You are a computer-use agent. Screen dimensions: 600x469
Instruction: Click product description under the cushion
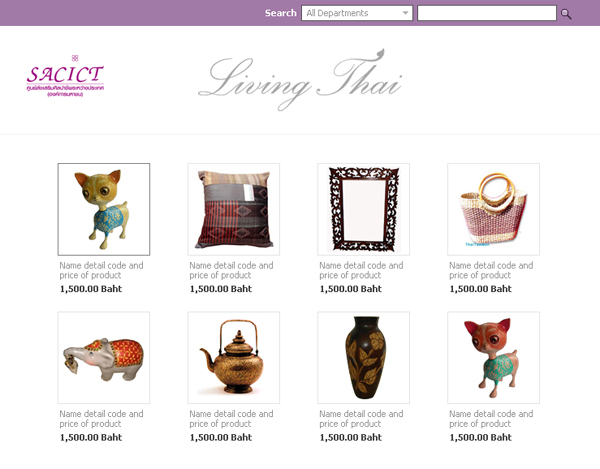(232, 270)
